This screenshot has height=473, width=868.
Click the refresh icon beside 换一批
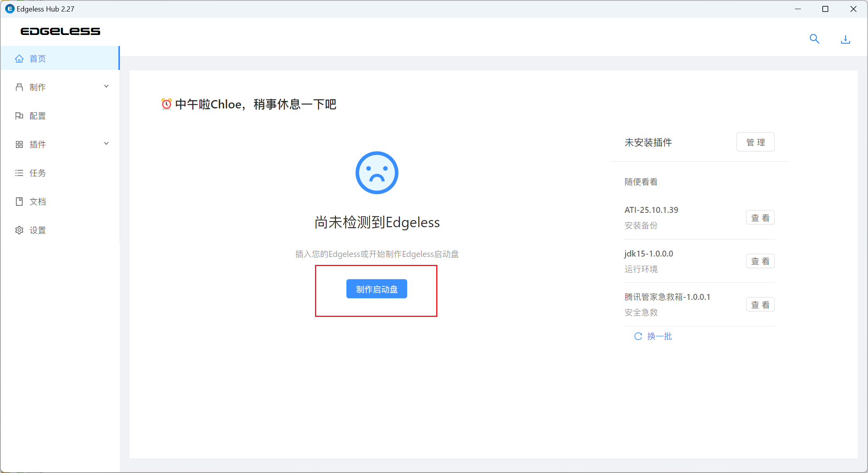pyautogui.click(x=638, y=336)
